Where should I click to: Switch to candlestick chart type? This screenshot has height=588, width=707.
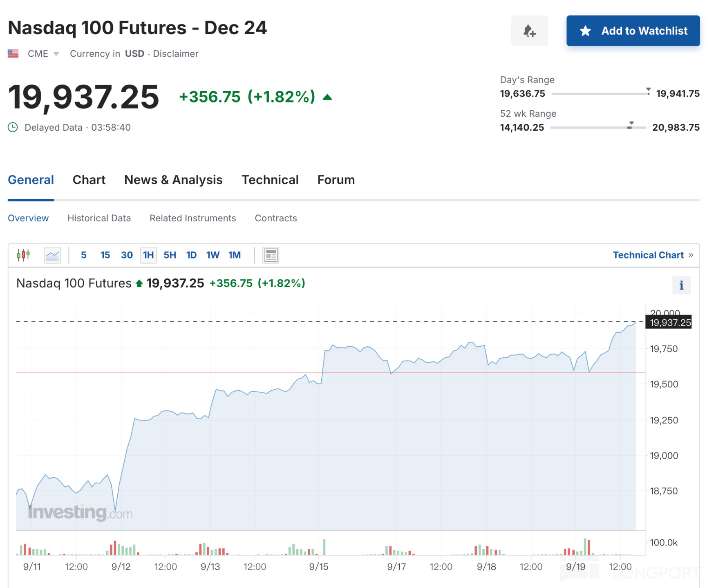pyautogui.click(x=23, y=255)
